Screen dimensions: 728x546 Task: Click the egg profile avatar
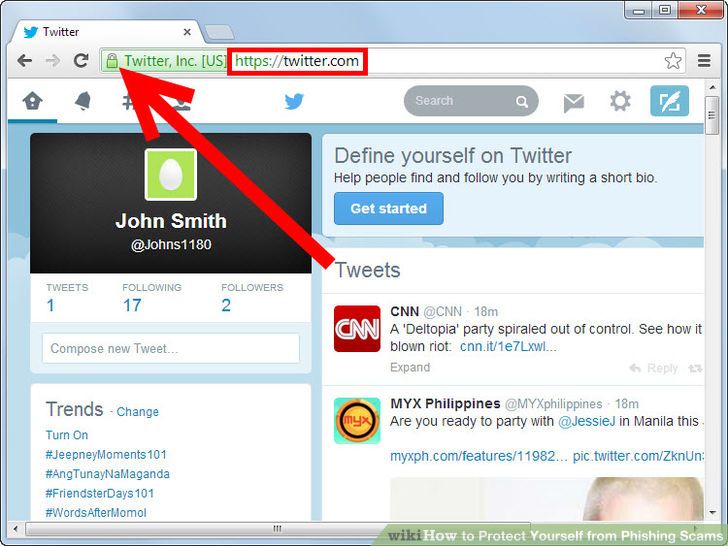pyautogui.click(x=171, y=175)
